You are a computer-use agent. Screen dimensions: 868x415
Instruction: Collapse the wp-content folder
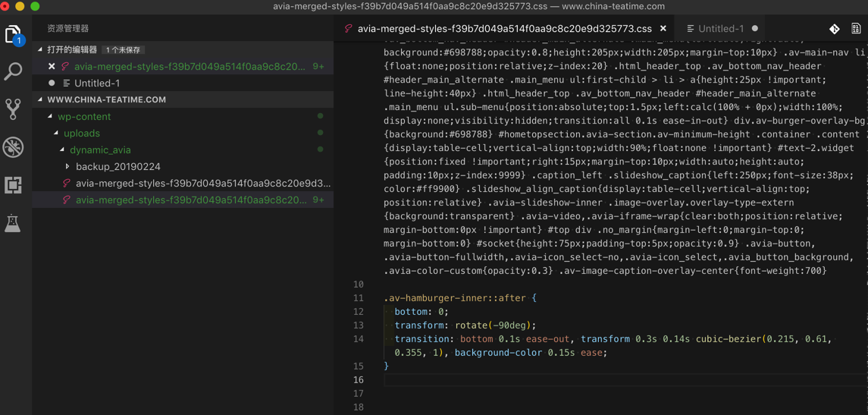51,117
